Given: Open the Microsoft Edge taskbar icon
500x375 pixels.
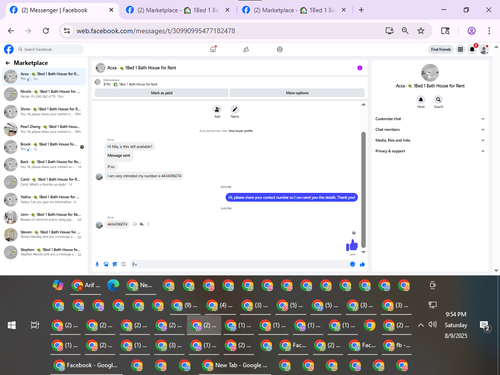Looking at the screenshot, I should 113,285.
